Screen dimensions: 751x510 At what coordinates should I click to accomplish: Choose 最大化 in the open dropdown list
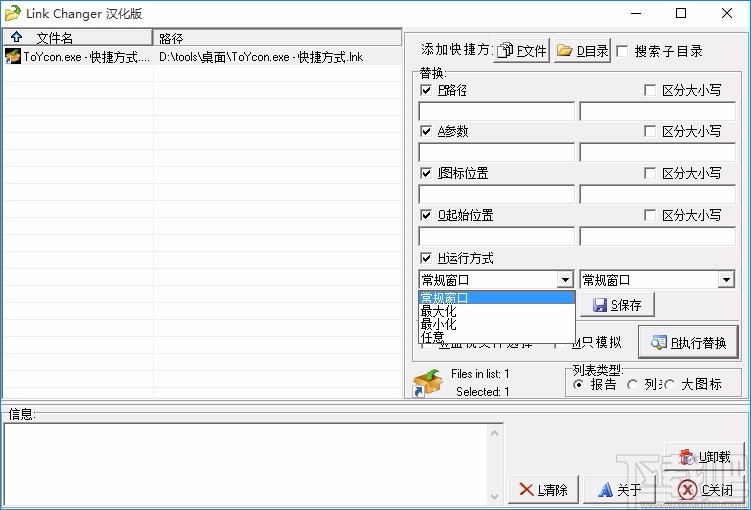[x=497, y=311]
